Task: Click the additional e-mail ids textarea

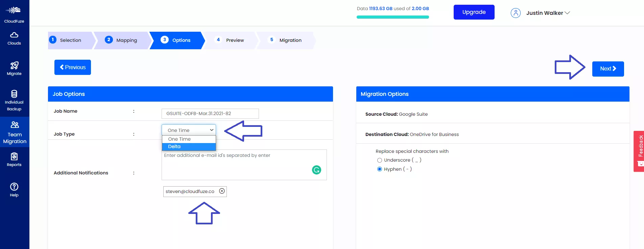Action: [244, 165]
